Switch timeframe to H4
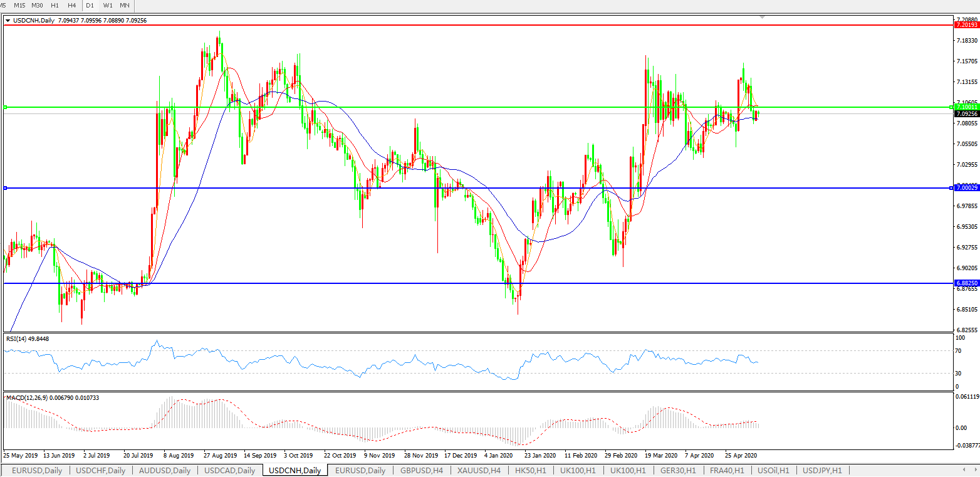The image size is (980, 477). click(72, 5)
